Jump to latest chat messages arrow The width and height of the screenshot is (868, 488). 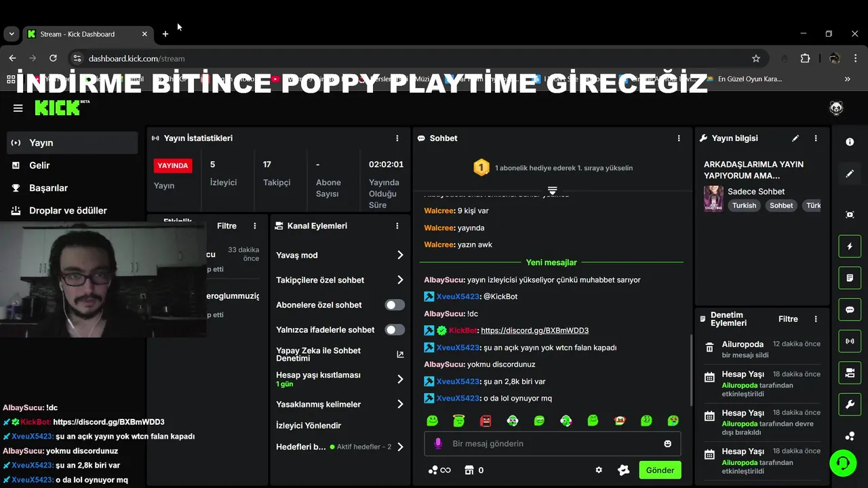(552, 190)
